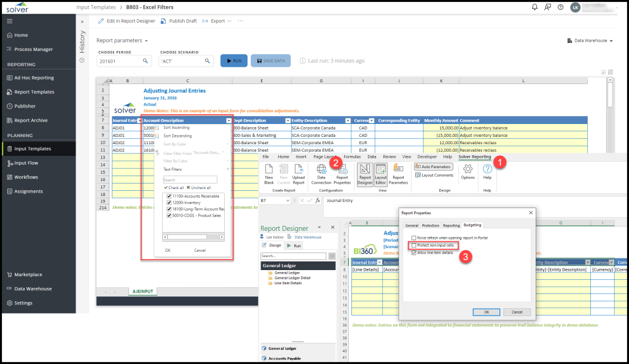The height and width of the screenshot is (364, 629).
Task: Open Options gear in ribbon
Action: point(467,172)
